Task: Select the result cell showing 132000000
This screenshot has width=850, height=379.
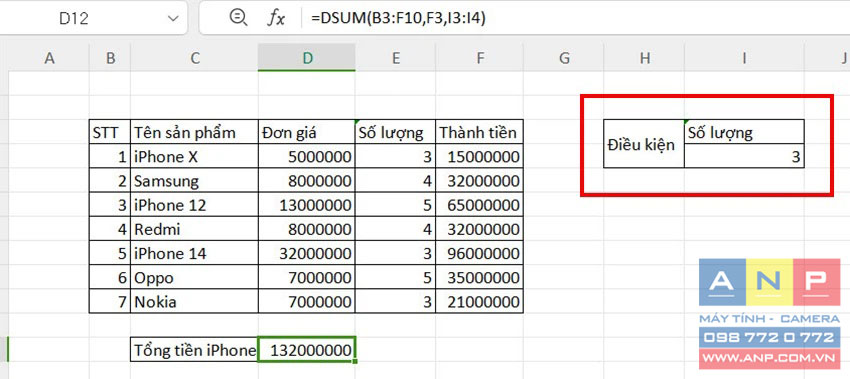Action: (307, 350)
